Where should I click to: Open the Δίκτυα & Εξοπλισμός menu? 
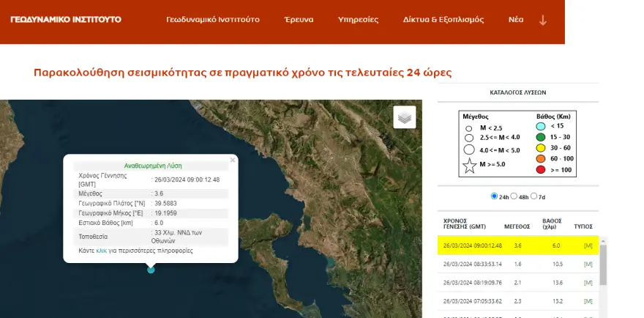click(444, 20)
